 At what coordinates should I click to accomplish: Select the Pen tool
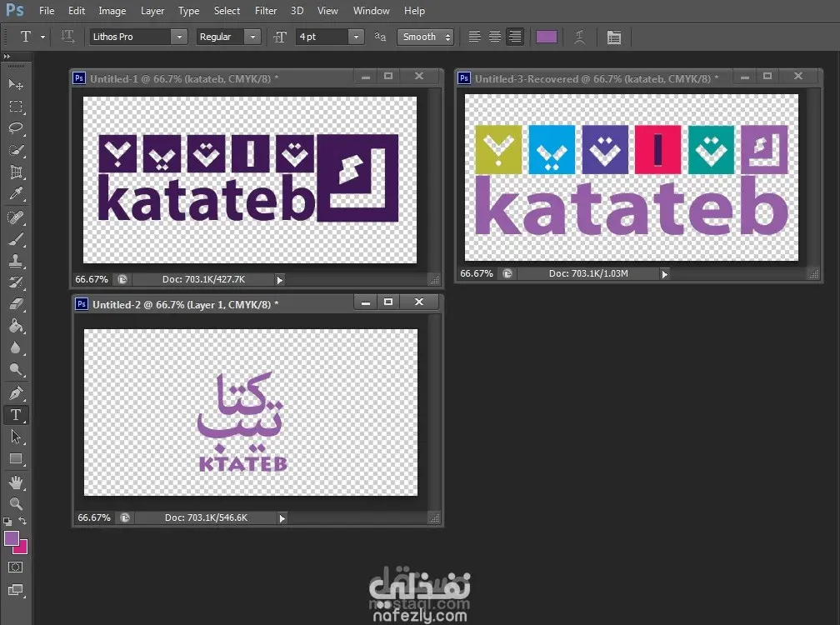(16, 392)
